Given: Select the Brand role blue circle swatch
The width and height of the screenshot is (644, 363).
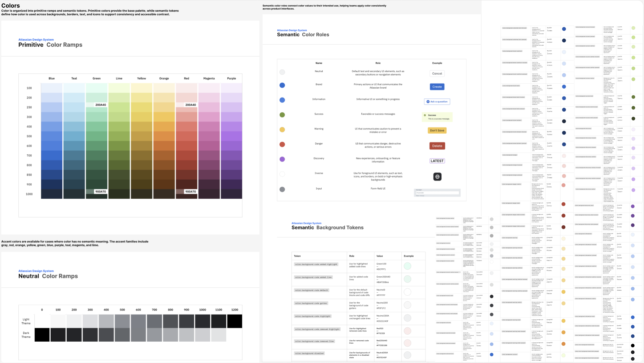Looking at the screenshot, I should coord(282,85).
